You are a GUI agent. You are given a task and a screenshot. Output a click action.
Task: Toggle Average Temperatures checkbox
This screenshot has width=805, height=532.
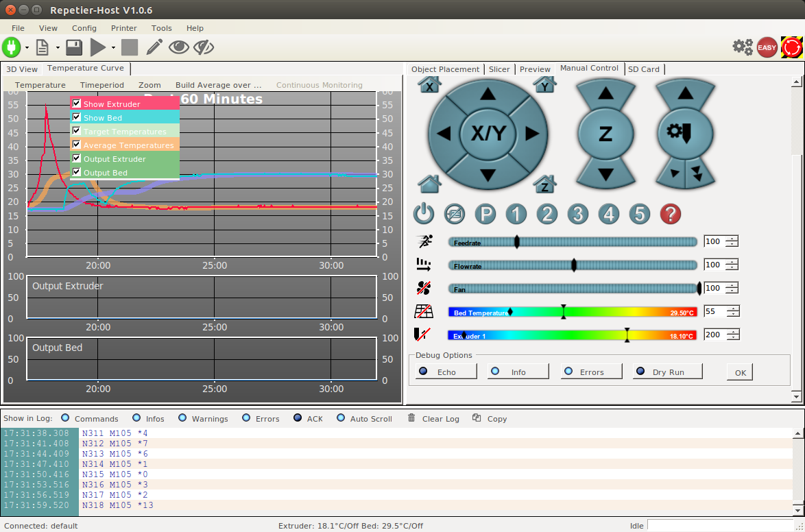[x=77, y=145]
